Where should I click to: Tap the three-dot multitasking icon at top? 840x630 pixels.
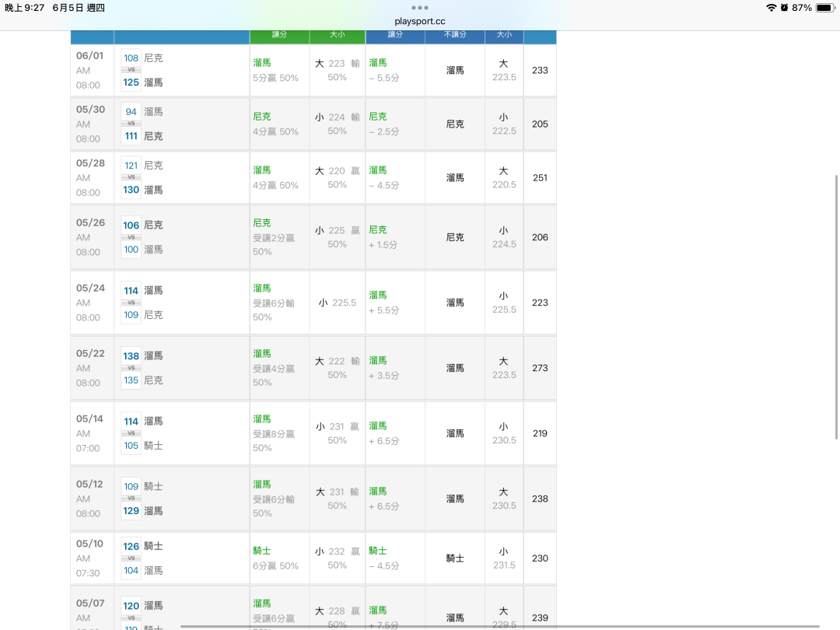419,8
